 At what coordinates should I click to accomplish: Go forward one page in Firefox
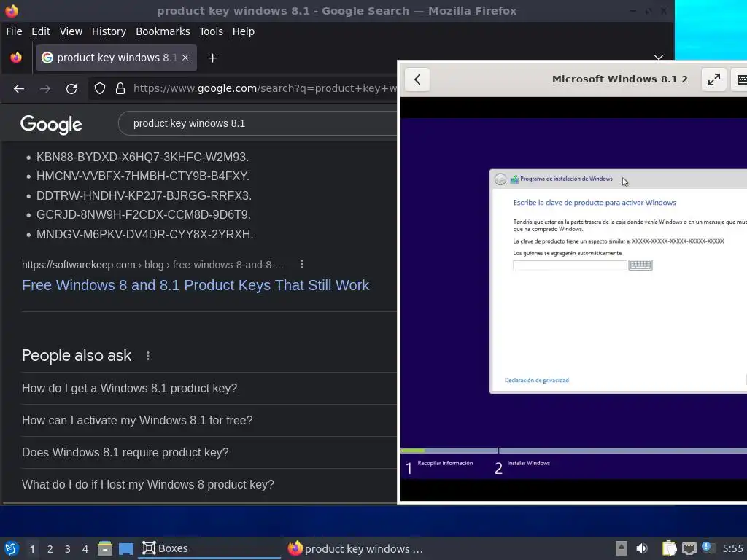click(x=44, y=88)
